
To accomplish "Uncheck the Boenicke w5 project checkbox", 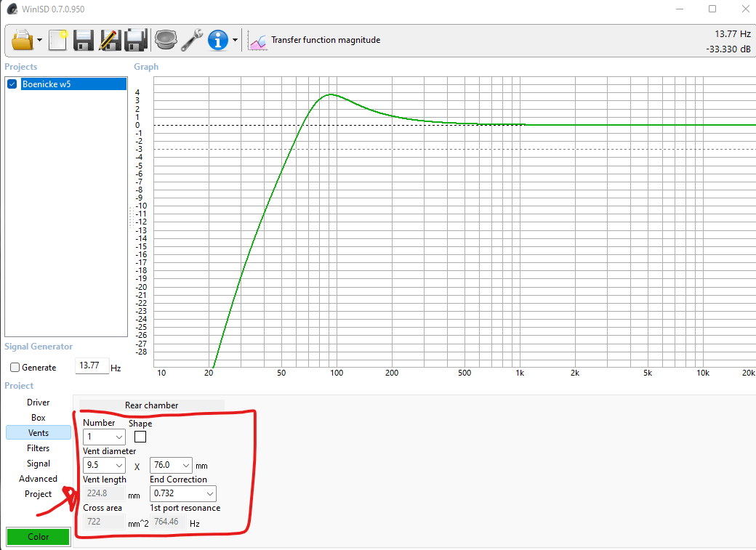I will coord(12,84).
